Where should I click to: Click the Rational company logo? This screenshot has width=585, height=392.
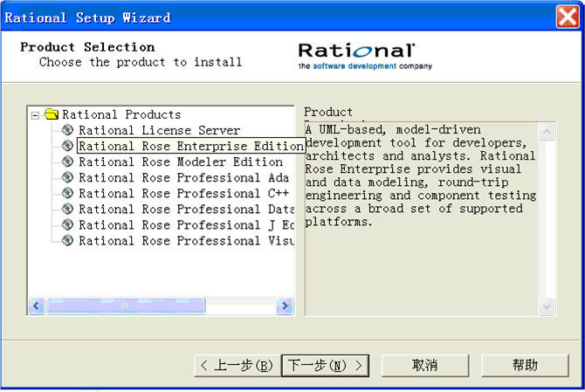[365, 57]
